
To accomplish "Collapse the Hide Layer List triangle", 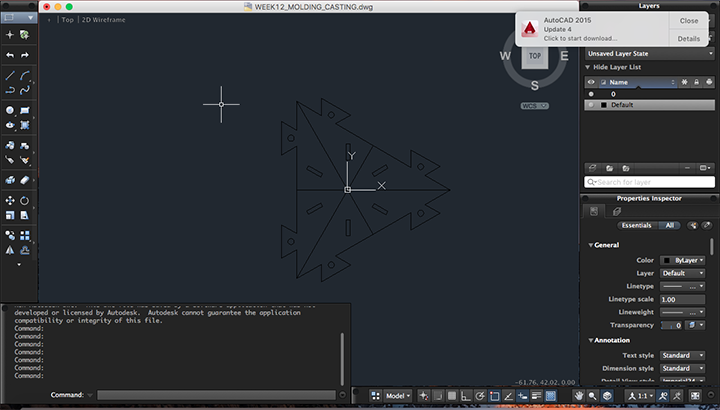I will point(587,67).
